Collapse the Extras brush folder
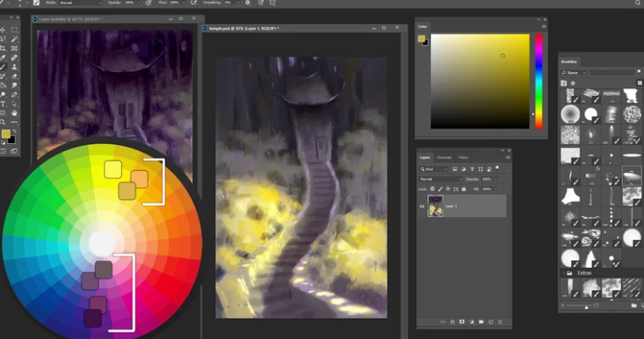644x339 pixels. pyautogui.click(x=563, y=273)
